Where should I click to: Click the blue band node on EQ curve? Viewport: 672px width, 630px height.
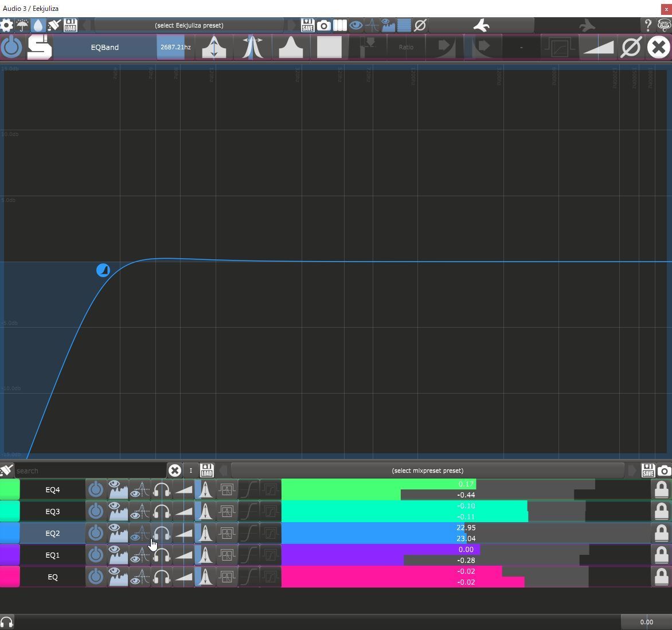pos(103,270)
